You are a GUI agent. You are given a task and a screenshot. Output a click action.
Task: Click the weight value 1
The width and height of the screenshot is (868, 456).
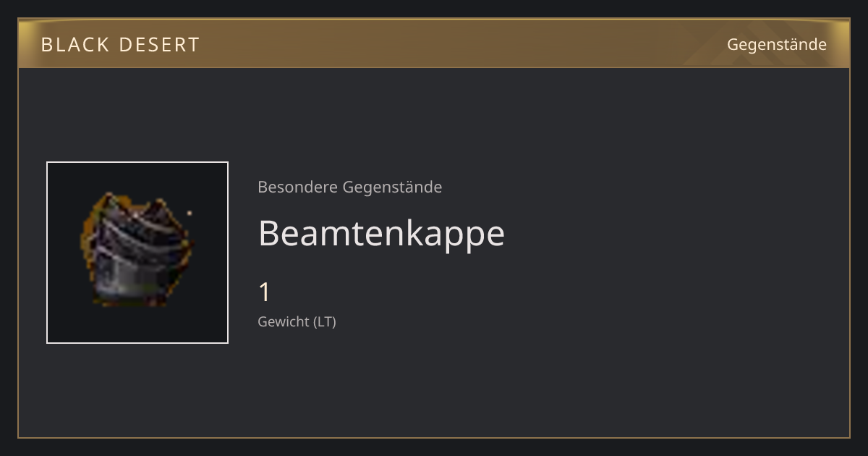(x=265, y=292)
